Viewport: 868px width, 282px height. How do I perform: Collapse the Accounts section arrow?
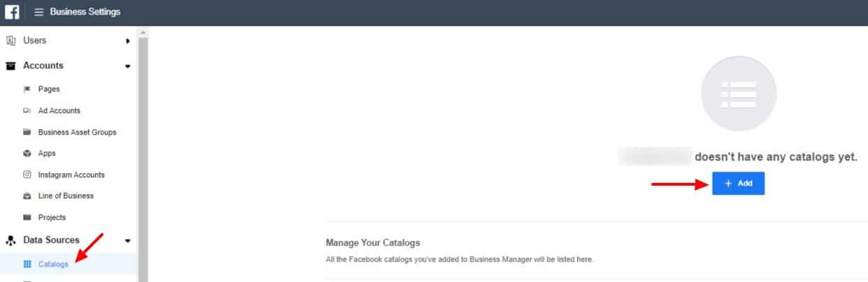click(127, 66)
